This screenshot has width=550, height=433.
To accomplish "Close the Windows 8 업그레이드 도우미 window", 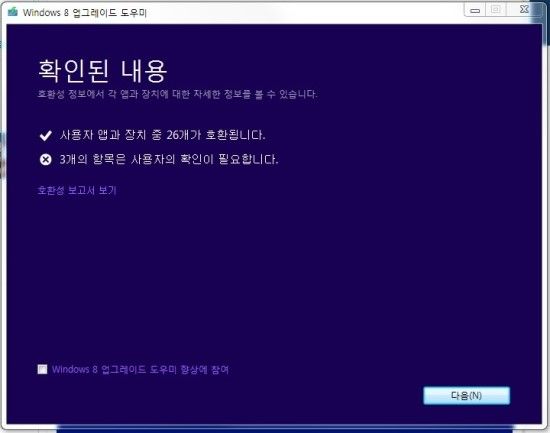I will point(524,10).
